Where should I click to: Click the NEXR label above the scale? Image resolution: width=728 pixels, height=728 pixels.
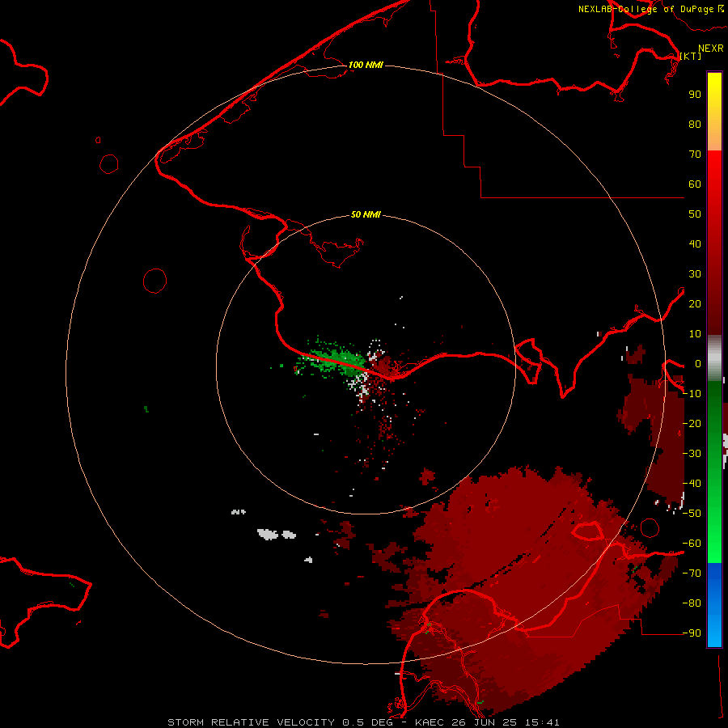click(x=710, y=49)
